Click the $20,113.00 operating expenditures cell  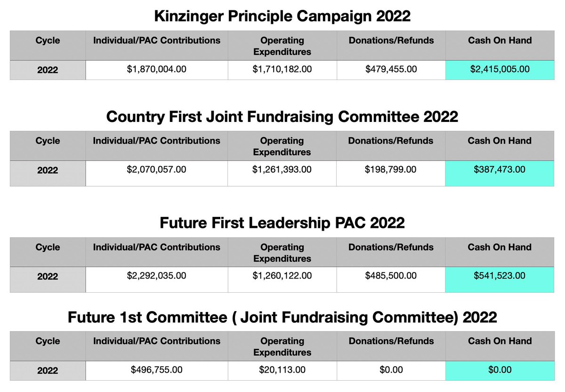tap(282, 370)
